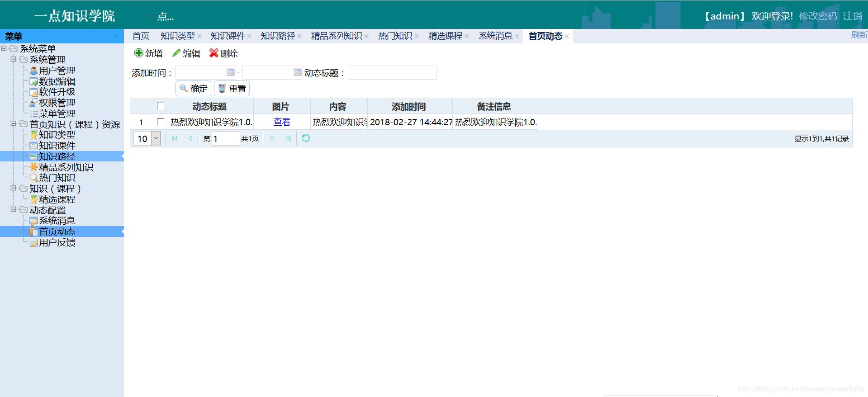
Task: Click the 用户管理 user icon
Action: tap(33, 71)
